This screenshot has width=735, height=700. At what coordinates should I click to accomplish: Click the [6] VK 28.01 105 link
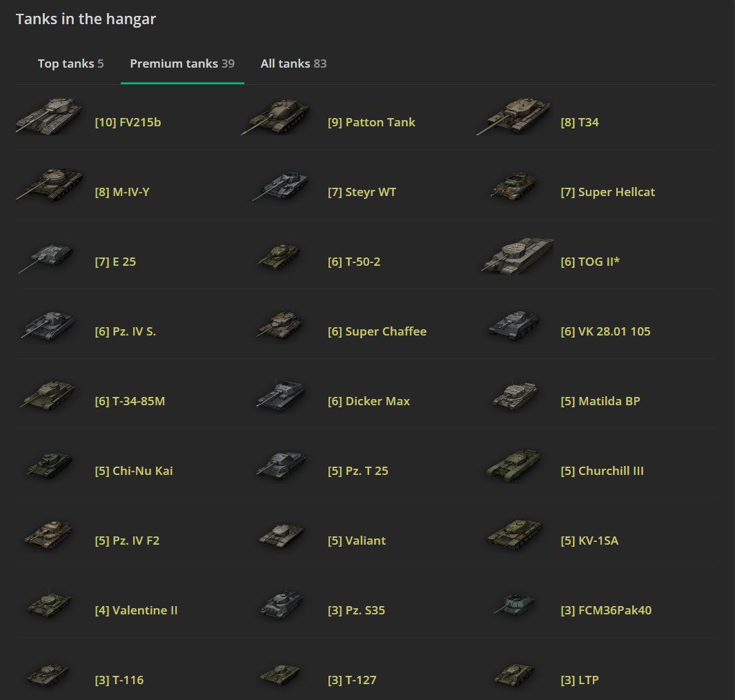(x=605, y=331)
